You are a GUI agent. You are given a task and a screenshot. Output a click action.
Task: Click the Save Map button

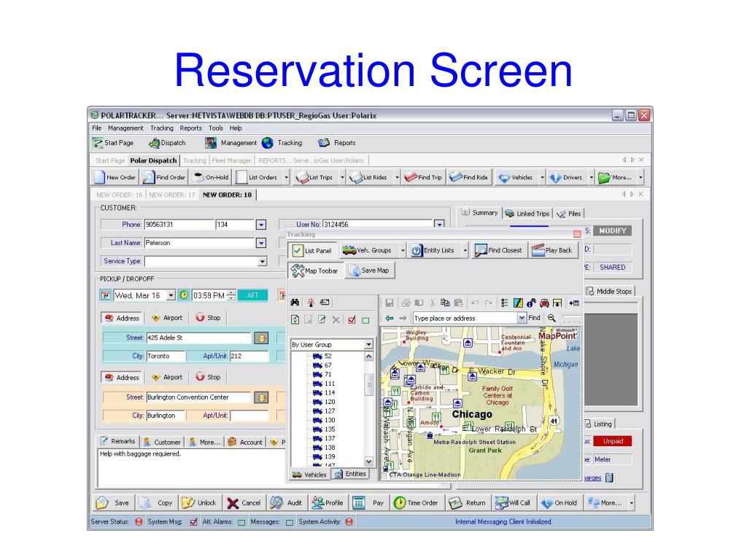[x=369, y=271]
